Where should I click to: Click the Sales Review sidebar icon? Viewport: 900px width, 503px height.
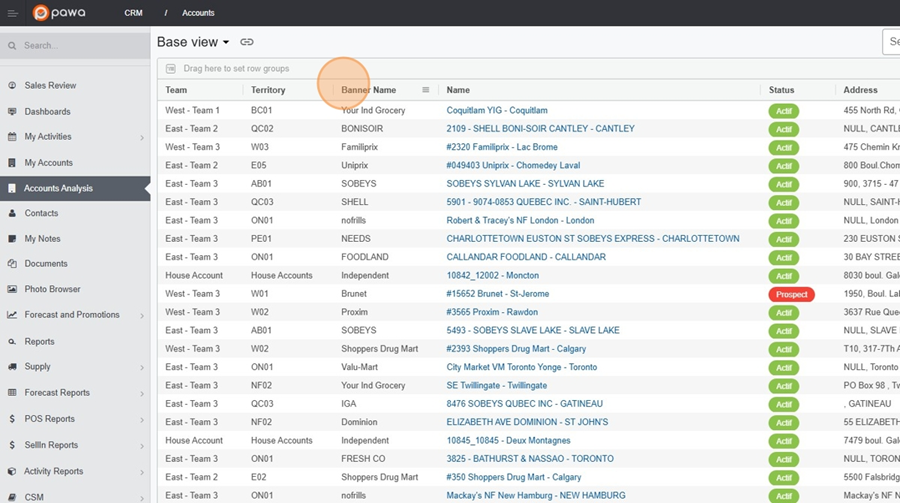(x=12, y=85)
